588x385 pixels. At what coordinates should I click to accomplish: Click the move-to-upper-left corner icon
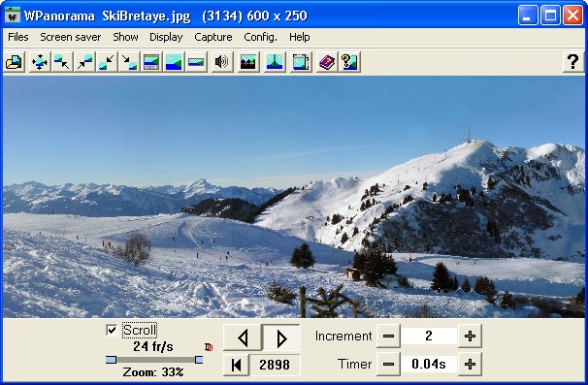coord(61,62)
